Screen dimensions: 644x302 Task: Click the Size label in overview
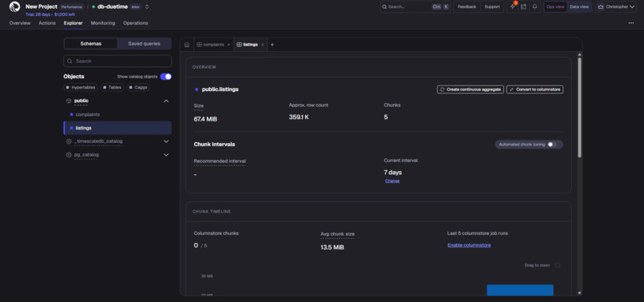[x=198, y=106]
